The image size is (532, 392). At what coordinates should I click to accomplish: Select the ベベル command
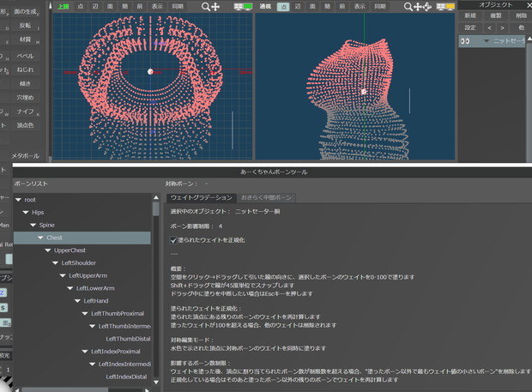[x=26, y=56]
